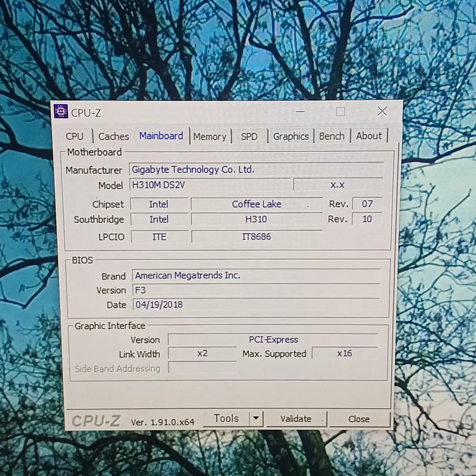This screenshot has width=476, height=476.
Task: Switch to the CPU tab
Action: tap(75, 136)
